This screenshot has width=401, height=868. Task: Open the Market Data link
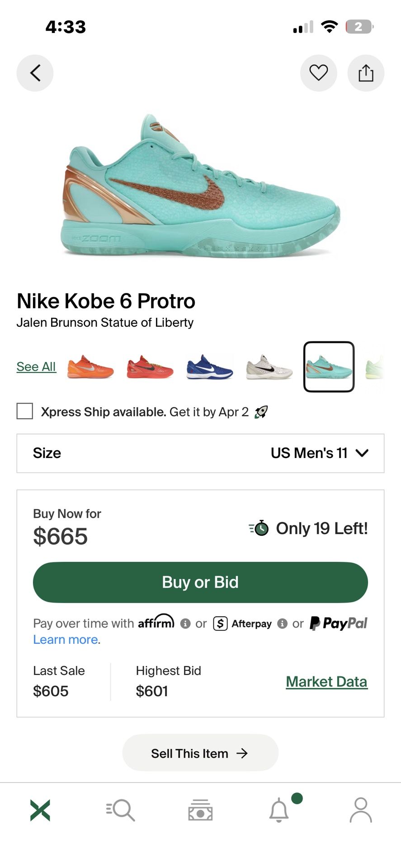326,681
